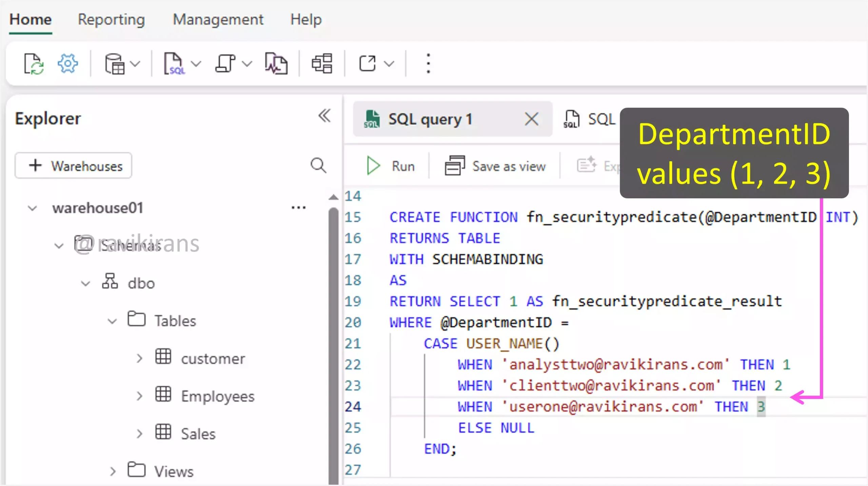Click 'RETURNS TABLE' on line 16

pos(445,238)
